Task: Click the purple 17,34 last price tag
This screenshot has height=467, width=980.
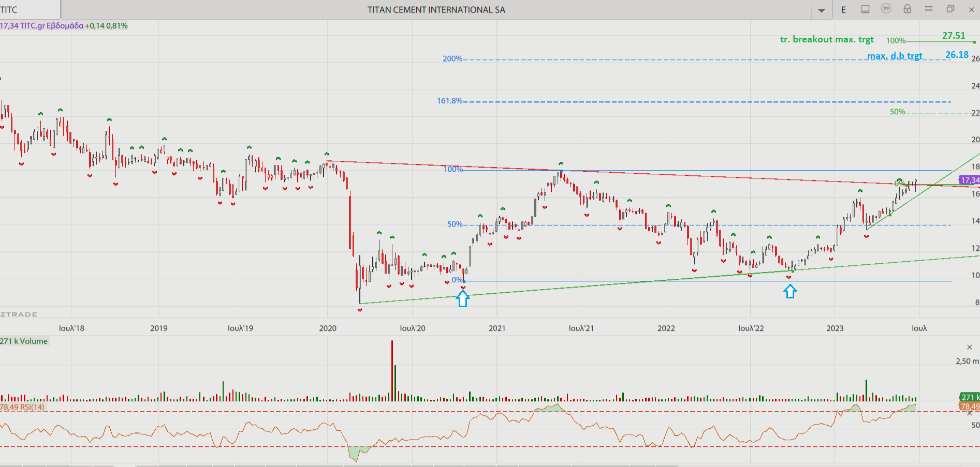Action: 969,180
